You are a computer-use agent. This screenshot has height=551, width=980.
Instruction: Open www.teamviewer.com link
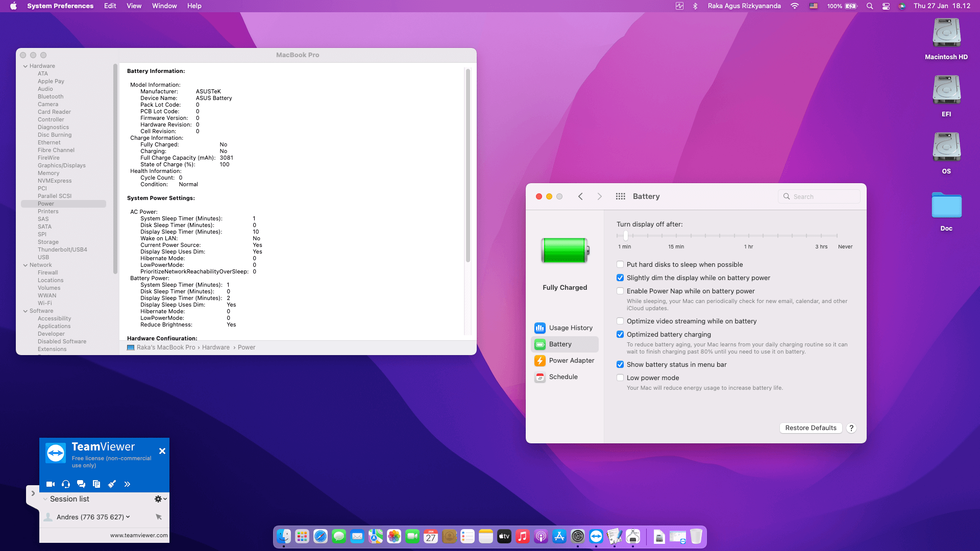(x=139, y=535)
